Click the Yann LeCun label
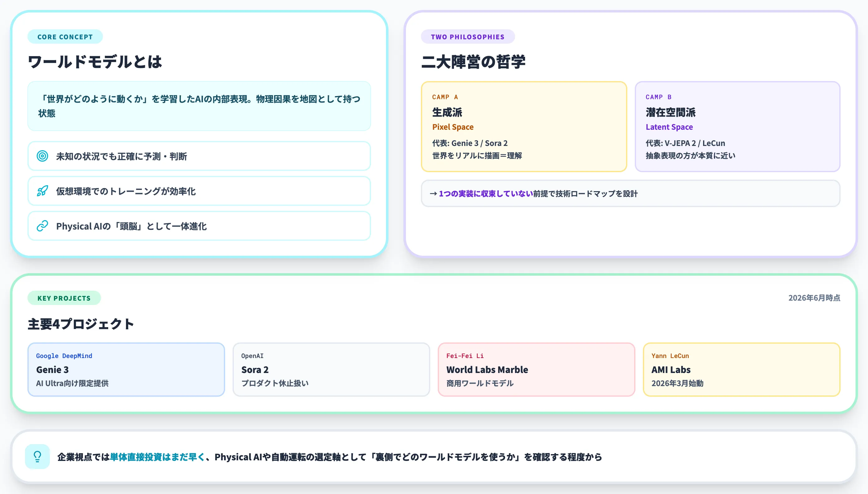 tap(670, 356)
